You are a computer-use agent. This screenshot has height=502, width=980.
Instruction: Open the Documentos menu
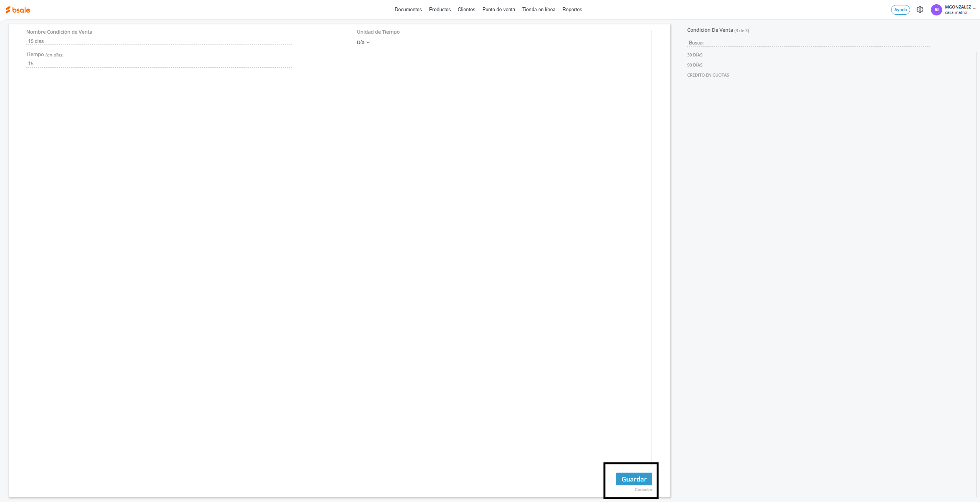pos(408,10)
